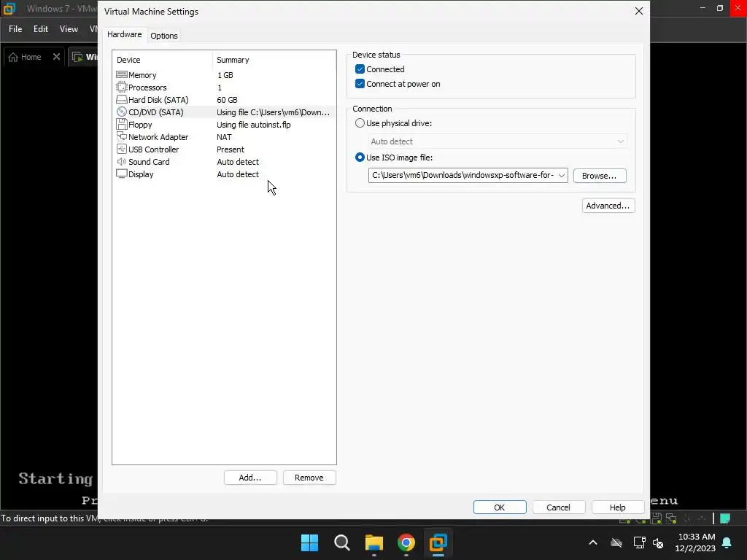Show hidden system tray icons
This screenshot has width=747, height=560.
point(592,542)
